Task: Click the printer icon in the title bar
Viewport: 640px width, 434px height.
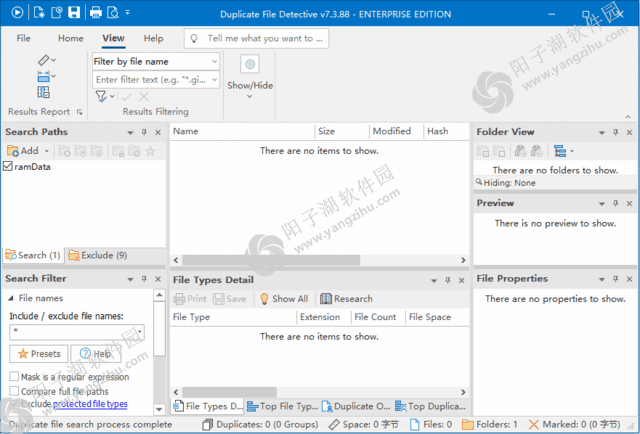Action: click(96, 13)
